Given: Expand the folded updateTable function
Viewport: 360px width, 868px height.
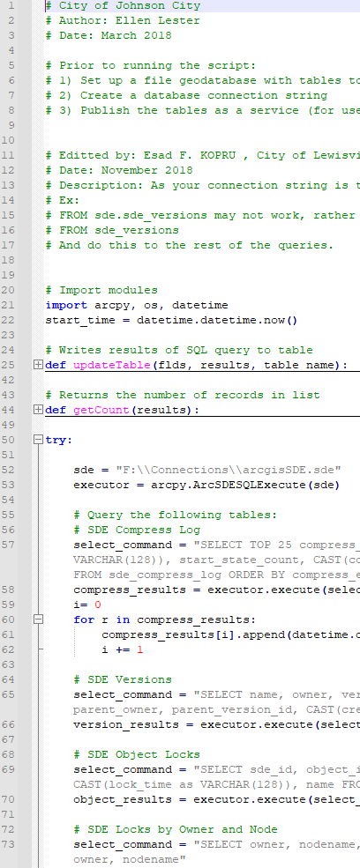Looking at the screenshot, I should tap(38, 366).
